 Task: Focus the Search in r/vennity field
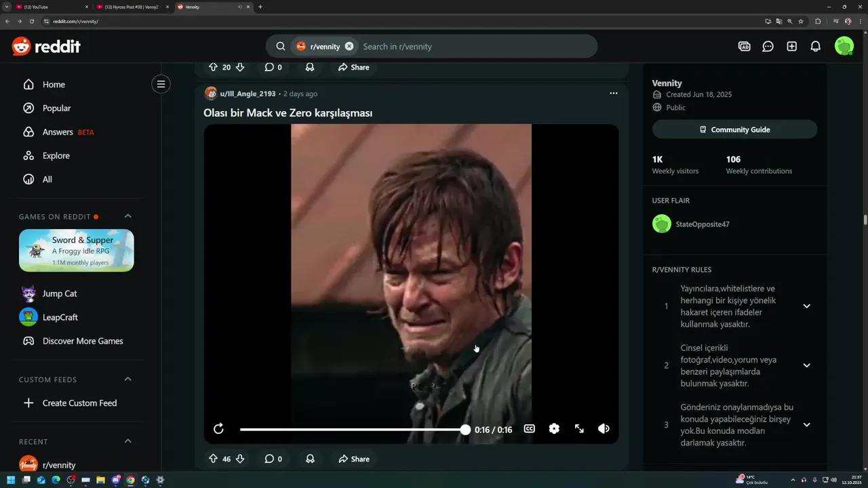475,46
